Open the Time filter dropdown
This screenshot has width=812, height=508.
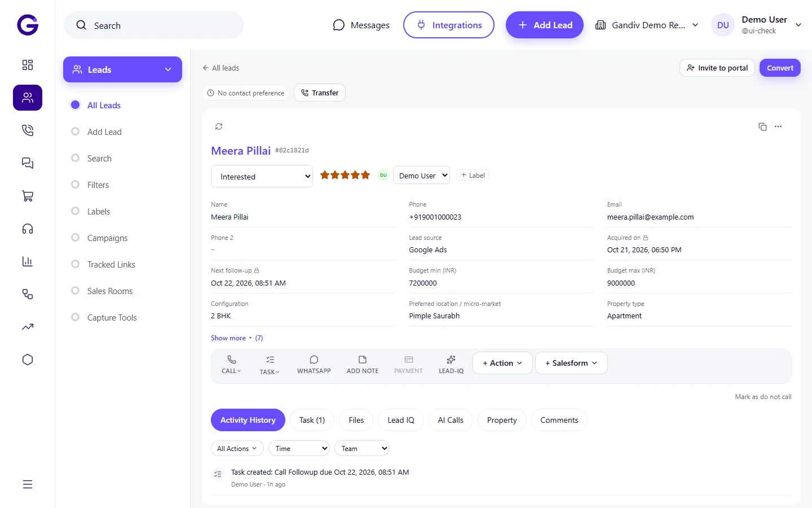(299, 448)
